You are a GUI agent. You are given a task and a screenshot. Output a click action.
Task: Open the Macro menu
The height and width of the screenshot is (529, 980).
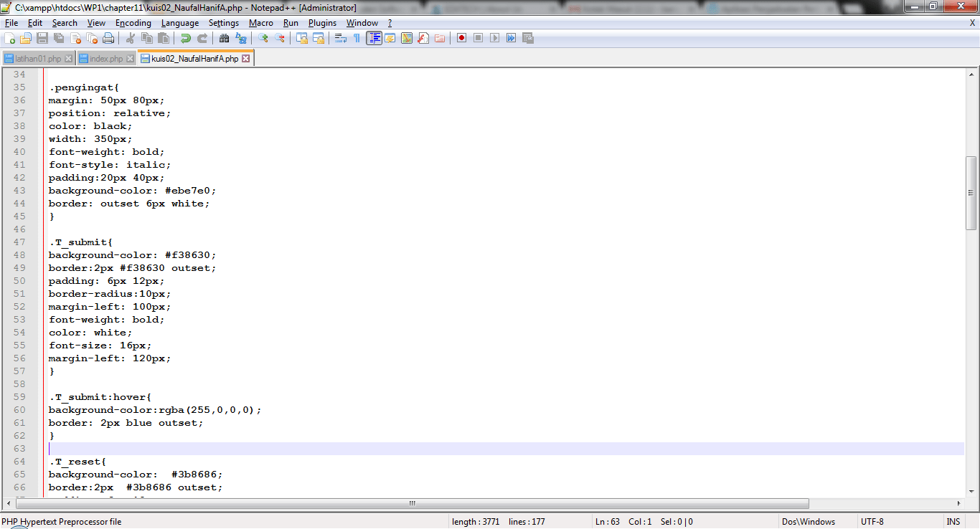click(261, 23)
